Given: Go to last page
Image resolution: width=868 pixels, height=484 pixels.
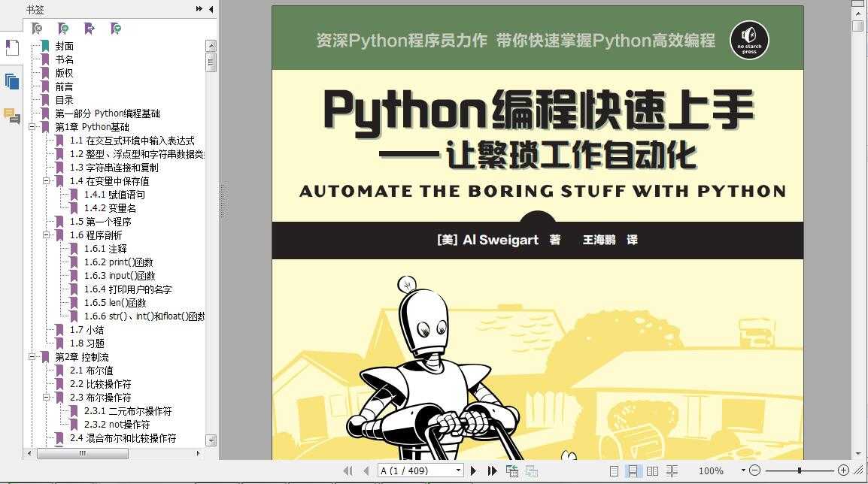Looking at the screenshot, I should tap(492, 470).
